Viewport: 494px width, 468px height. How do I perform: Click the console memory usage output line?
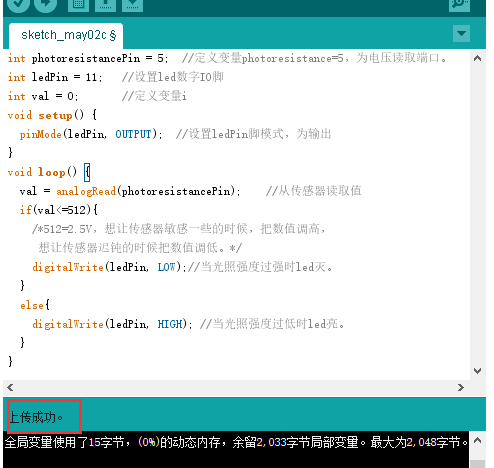[x=236, y=442]
